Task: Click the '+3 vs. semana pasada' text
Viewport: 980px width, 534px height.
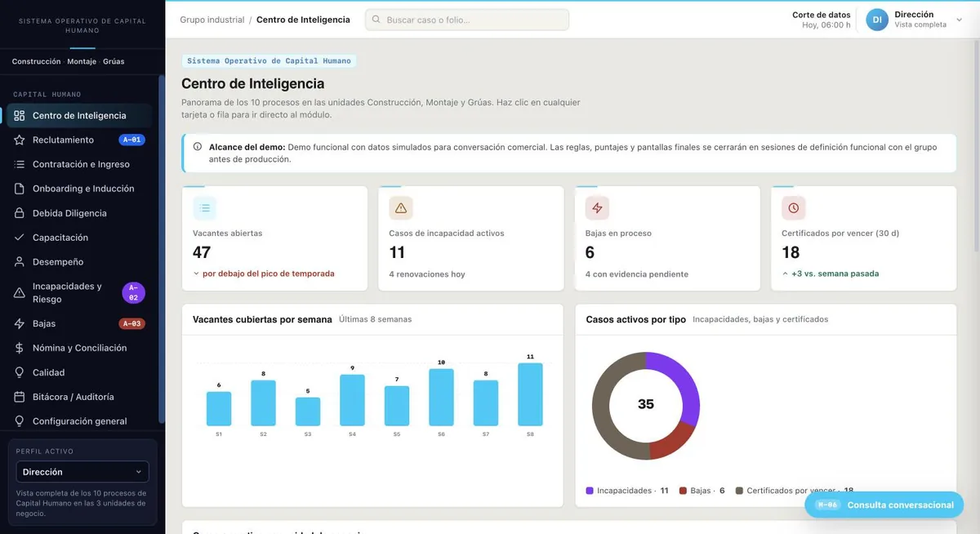Action: (x=835, y=274)
